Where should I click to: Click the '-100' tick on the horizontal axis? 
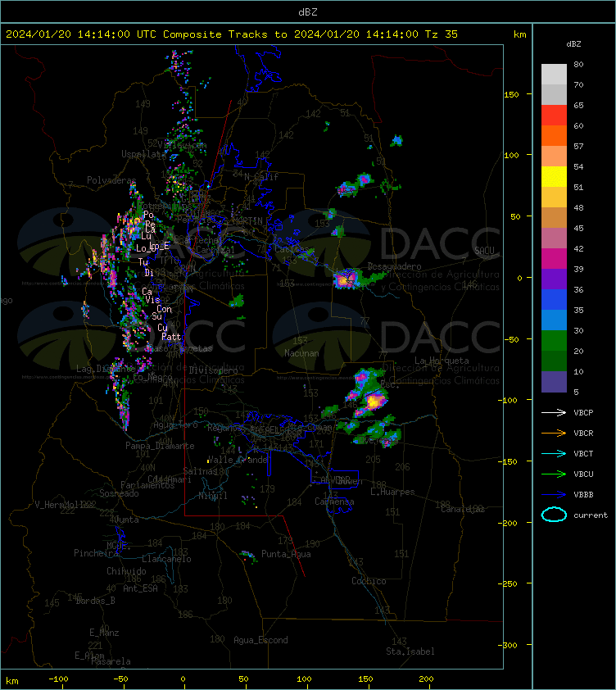[x=58, y=679]
